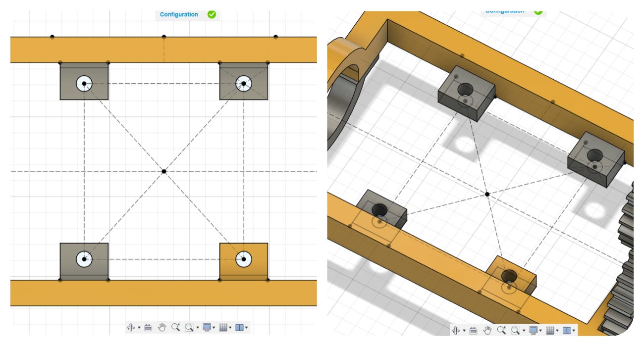
Task: Click the orange bracket's hole in the top-view panel
Action: pyautogui.click(x=244, y=258)
